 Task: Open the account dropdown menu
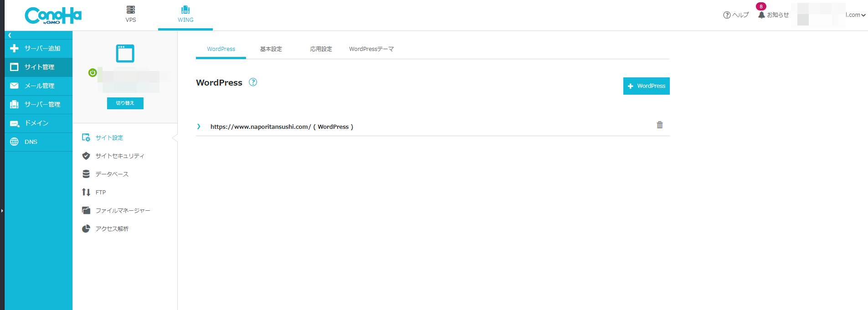(855, 15)
